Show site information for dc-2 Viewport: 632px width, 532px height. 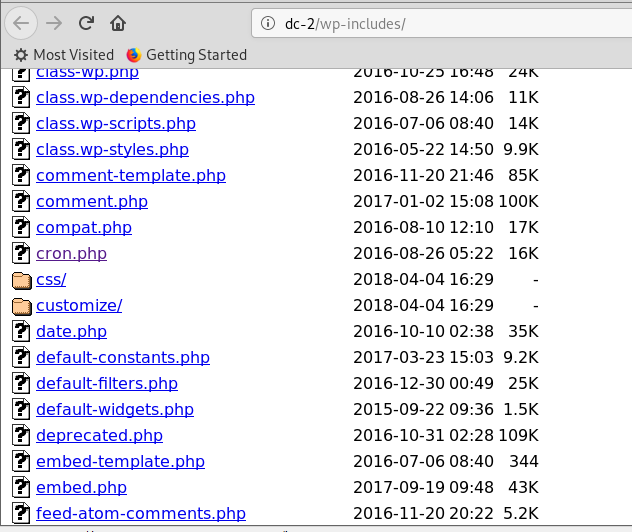point(267,23)
